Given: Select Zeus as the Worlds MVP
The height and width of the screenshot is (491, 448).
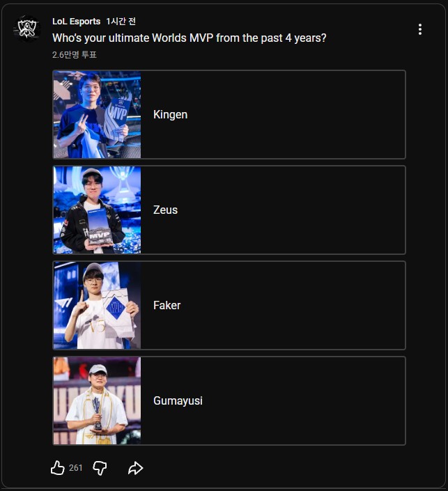Looking at the screenshot, I should point(272,210).
